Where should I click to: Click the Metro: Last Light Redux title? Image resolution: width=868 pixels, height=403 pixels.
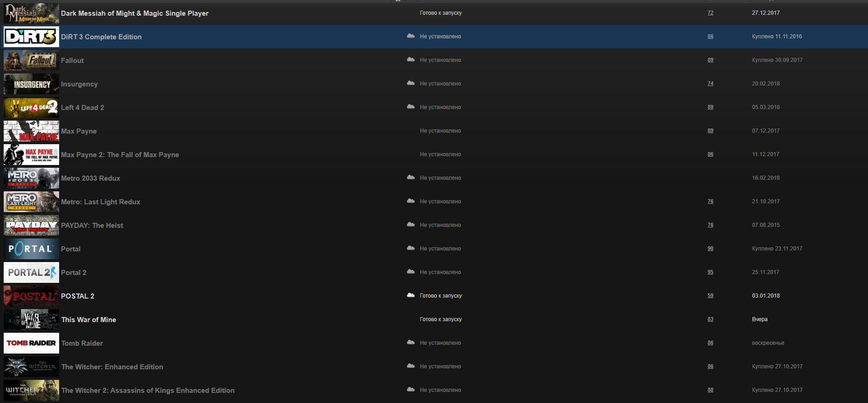point(101,202)
